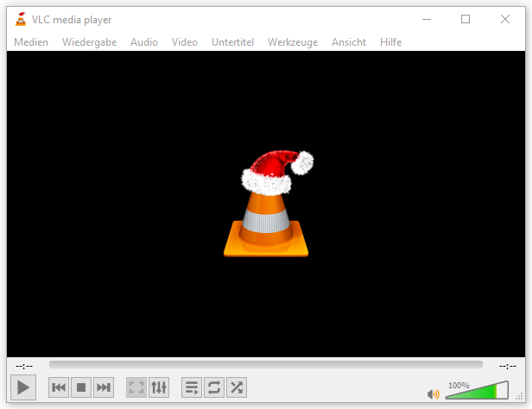The width and height of the screenshot is (532, 409).
Task: Skip to next track
Action: (x=104, y=387)
